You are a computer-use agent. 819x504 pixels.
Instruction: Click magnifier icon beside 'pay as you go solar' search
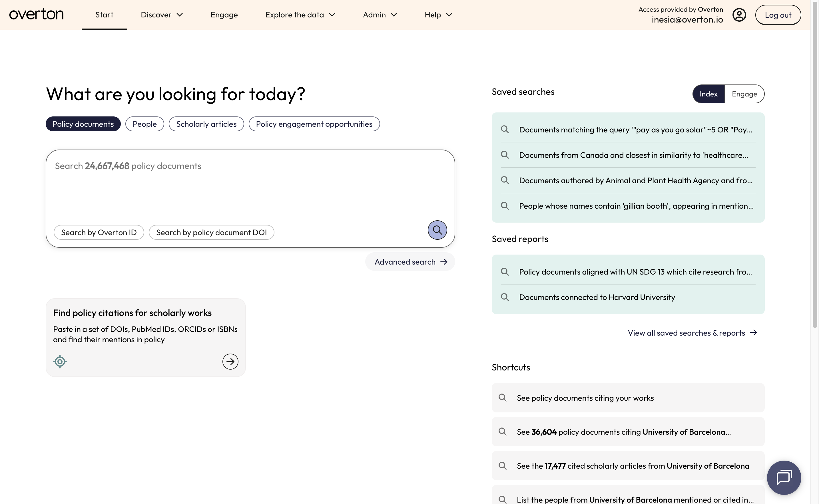tap(505, 129)
